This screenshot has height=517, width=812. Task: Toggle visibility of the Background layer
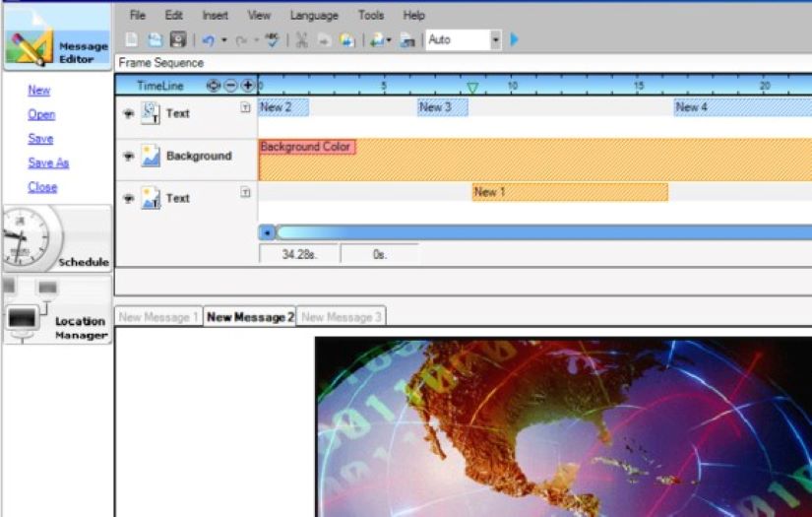coord(128,156)
